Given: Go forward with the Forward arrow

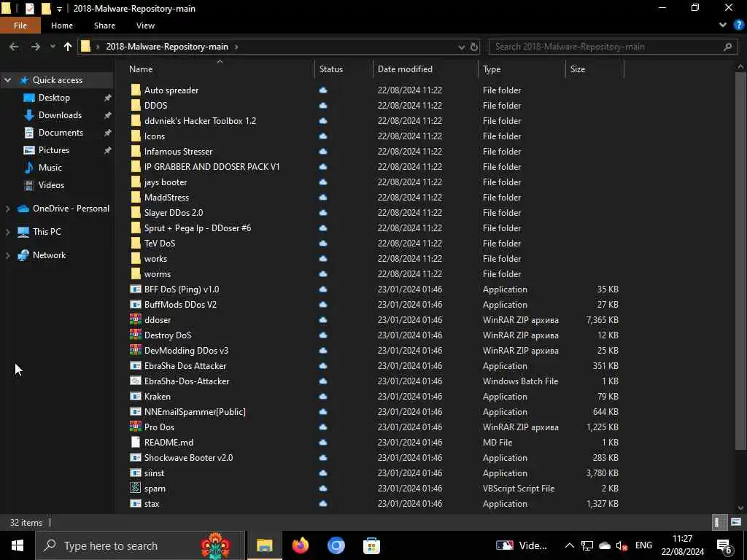Looking at the screenshot, I should 35,47.
